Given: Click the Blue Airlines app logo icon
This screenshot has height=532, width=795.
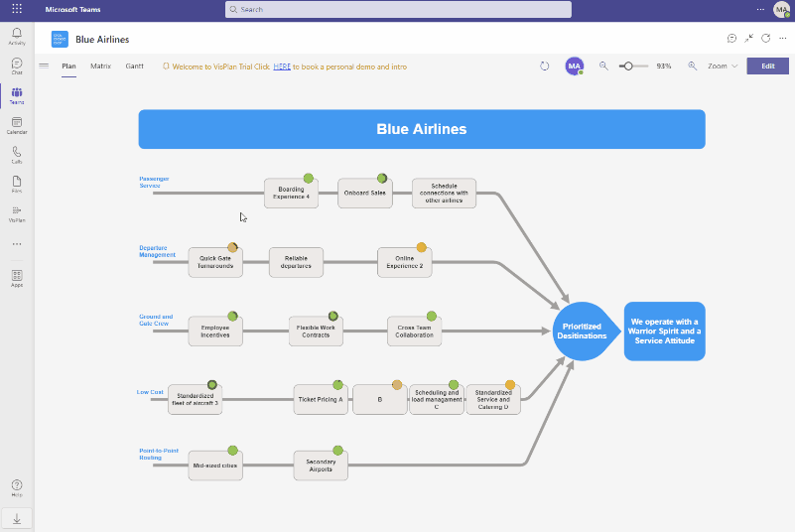Looking at the screenshot, I should 60,39.
